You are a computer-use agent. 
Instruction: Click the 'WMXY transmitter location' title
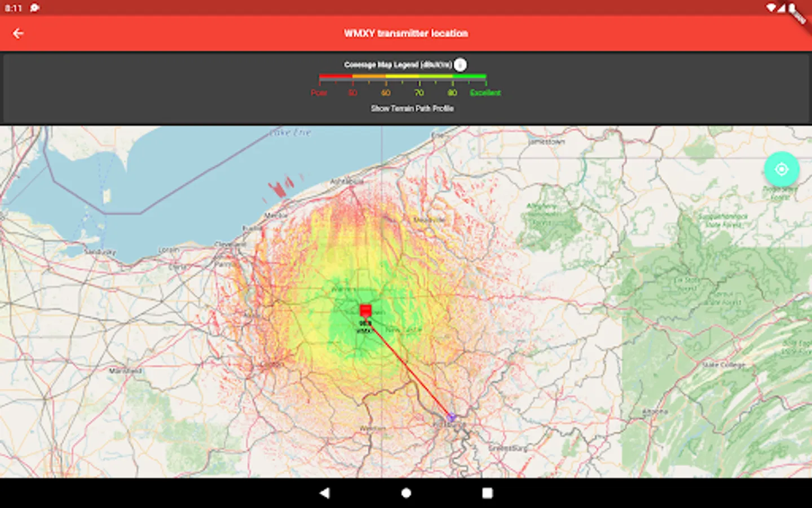[406, 33]
